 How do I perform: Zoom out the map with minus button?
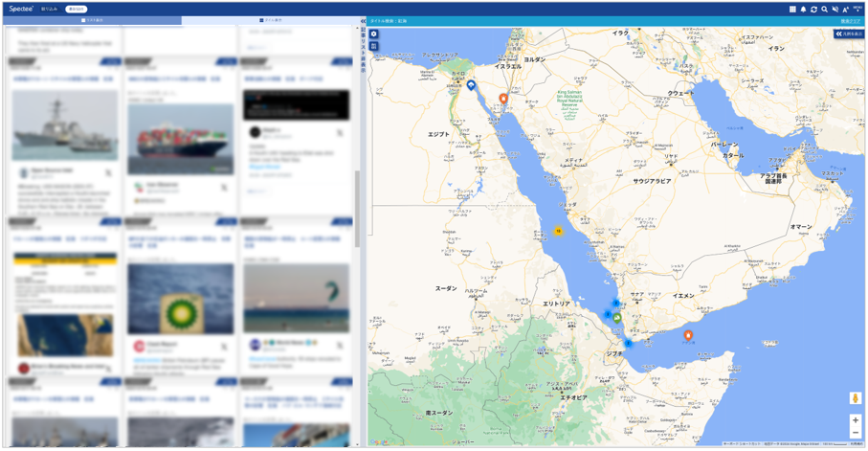[x=855, y=434]
